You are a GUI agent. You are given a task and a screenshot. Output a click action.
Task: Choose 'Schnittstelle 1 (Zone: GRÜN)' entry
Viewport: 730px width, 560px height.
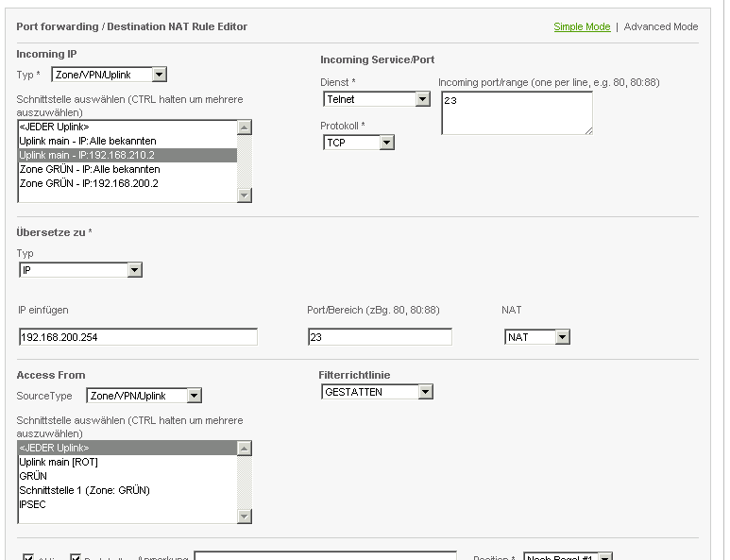pos(127,490)
